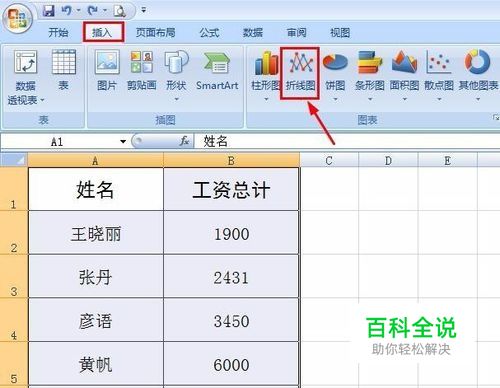Select row 2 header
The width and height of the screenshot is (500, 388).
click(14, 232)
